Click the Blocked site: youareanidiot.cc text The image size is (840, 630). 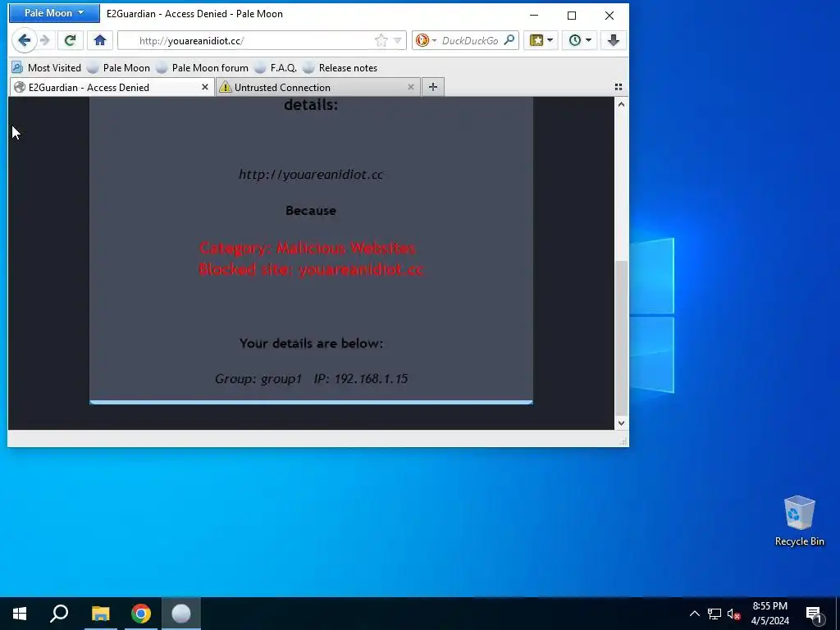click(311, 269)
